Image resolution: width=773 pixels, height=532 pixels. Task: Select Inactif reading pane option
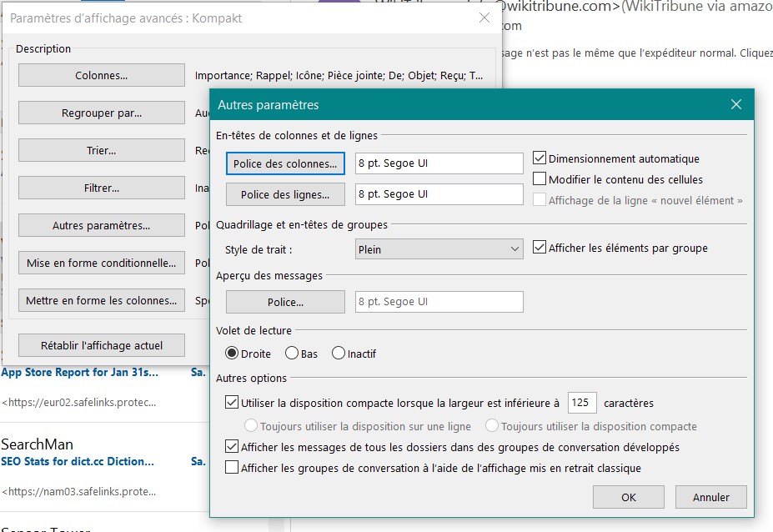(x=339, y=354)
